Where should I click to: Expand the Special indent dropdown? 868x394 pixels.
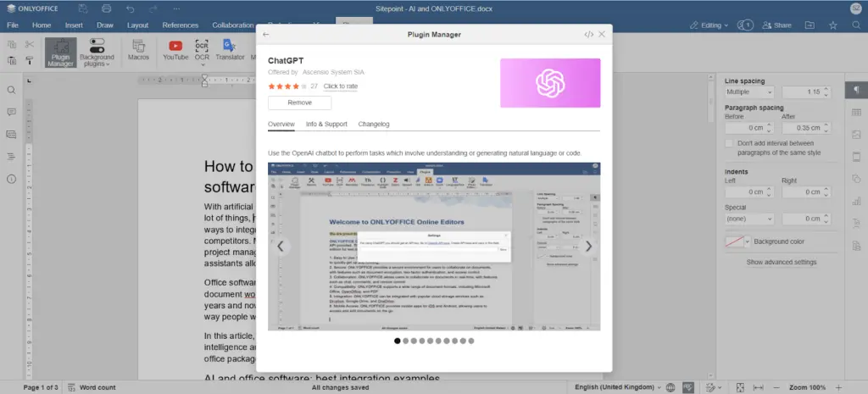pos(749,219)
